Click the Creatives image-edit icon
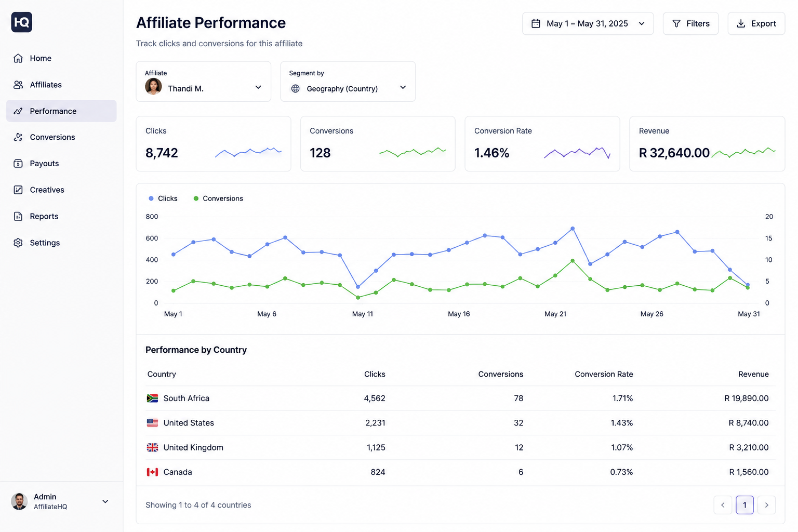The width and height of the screenshot is (798, 532). (x=18, y=190)
